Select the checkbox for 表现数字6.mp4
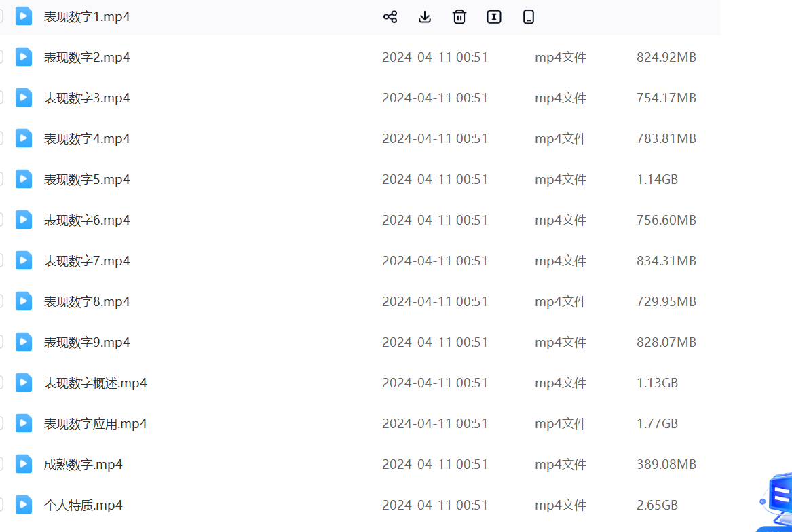The width and height of the screenshot is (792, 532). point(1,220)
